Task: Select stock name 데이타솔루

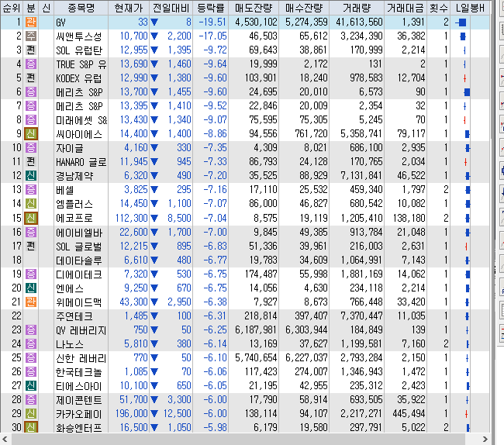Action: click(79, 260)
